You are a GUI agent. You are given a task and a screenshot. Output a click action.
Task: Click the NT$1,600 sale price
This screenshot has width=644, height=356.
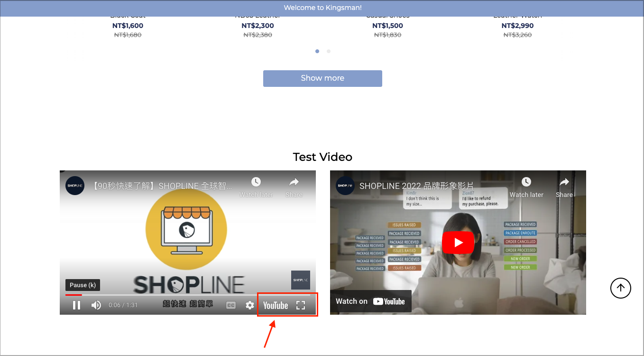128,26
